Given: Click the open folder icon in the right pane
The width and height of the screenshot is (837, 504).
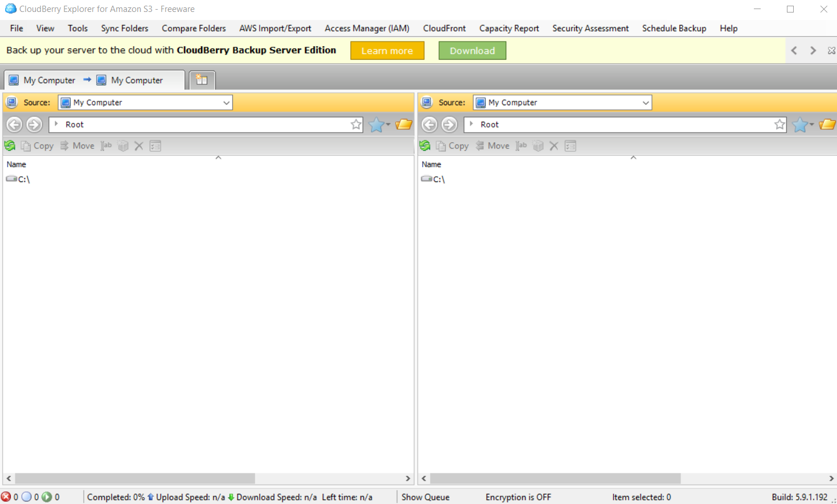Looking at the screenshot, I should 827,124.
